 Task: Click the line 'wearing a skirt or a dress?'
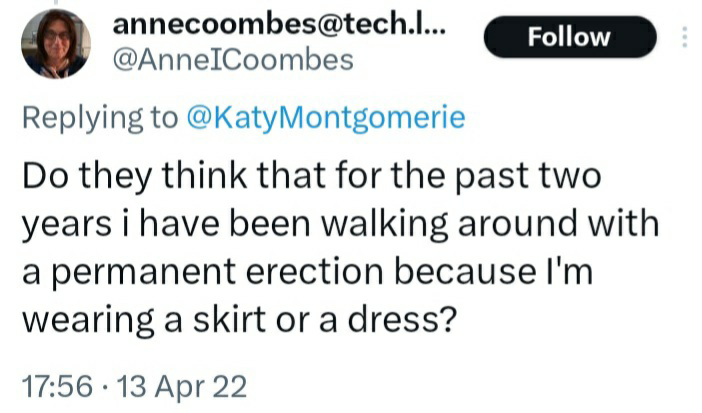click(x=240, y=321)
